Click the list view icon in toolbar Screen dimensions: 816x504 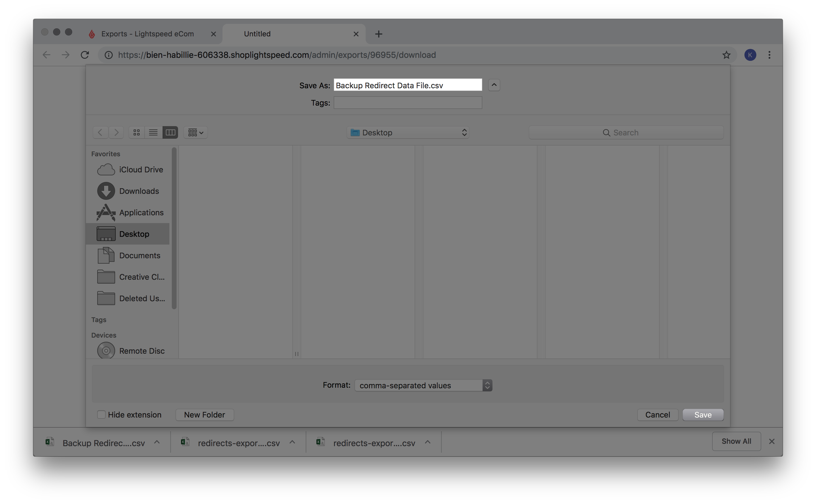pyautogui.click(x=153, y=132)
